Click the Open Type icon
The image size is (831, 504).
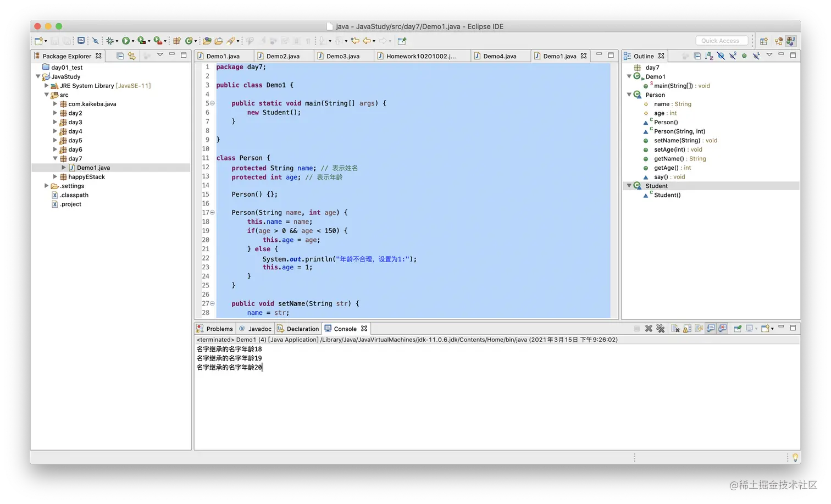[x=207, y=41]
